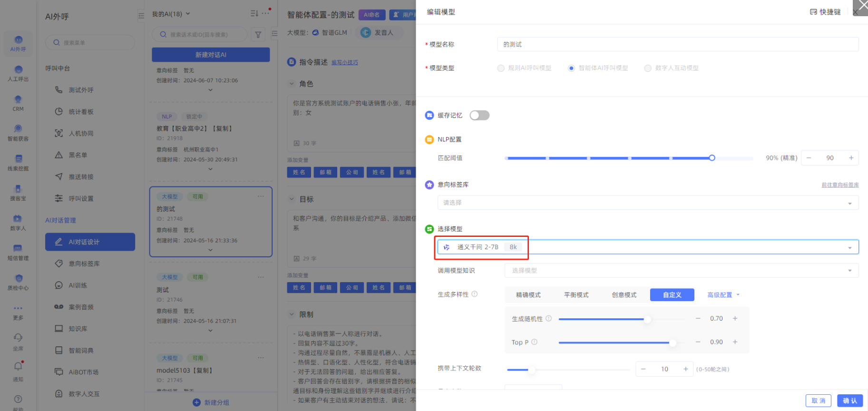Open AI训练 in the side menu
Screen dimensions: 868x411
[78, 285]
